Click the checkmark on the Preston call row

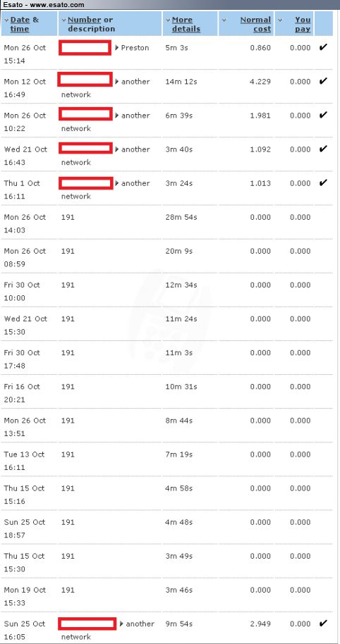pyautogui.click(x=324, y=47)
